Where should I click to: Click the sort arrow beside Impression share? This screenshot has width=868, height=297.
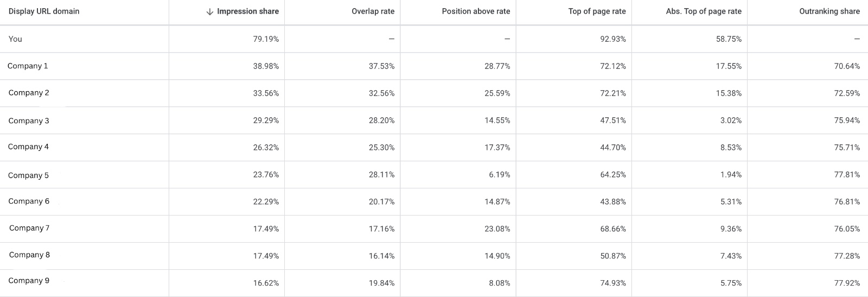pos(210,12)
